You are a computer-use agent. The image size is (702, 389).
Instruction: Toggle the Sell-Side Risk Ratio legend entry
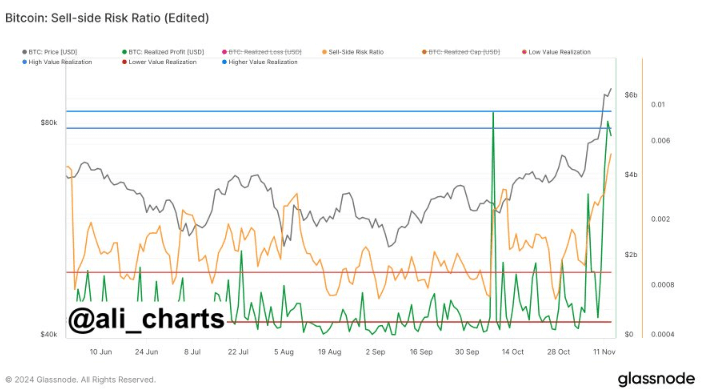click(x=353, y=52)
